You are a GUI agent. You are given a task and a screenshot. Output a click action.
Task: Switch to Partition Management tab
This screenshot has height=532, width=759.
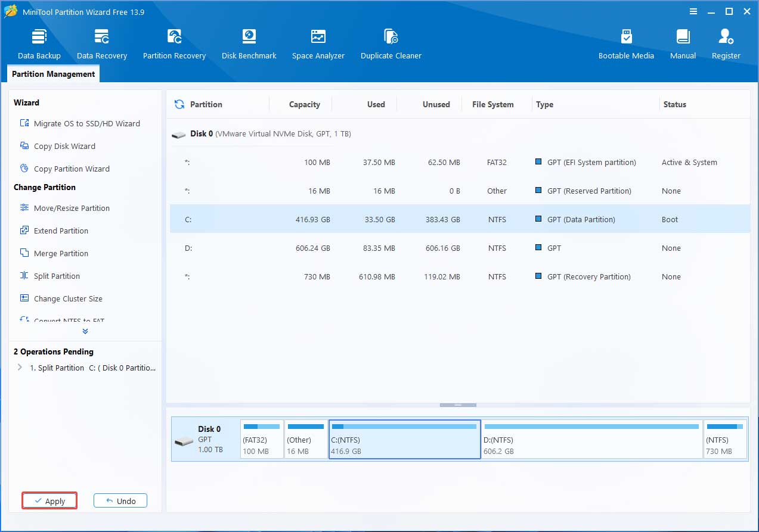(54, 74)
